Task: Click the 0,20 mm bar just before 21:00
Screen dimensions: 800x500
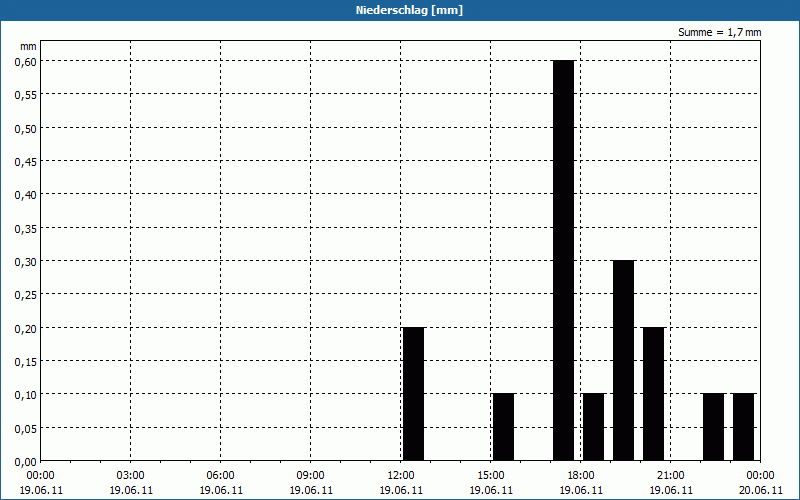Action: click(653, 393)
